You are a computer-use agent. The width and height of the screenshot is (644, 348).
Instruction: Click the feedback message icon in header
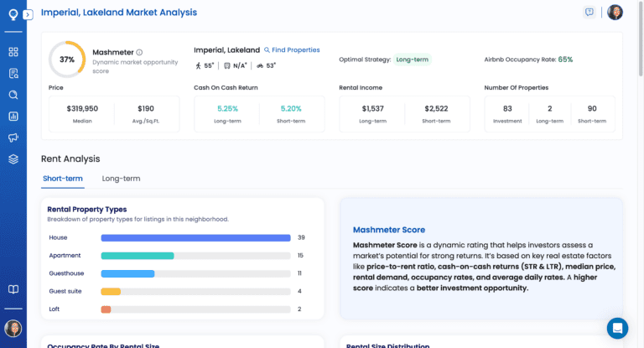589,13
